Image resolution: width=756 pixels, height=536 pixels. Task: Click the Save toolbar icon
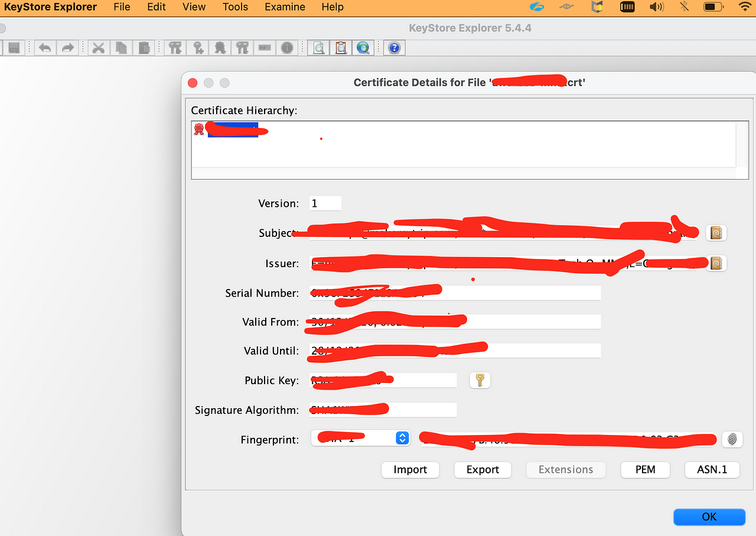click(x=14, y=48)
